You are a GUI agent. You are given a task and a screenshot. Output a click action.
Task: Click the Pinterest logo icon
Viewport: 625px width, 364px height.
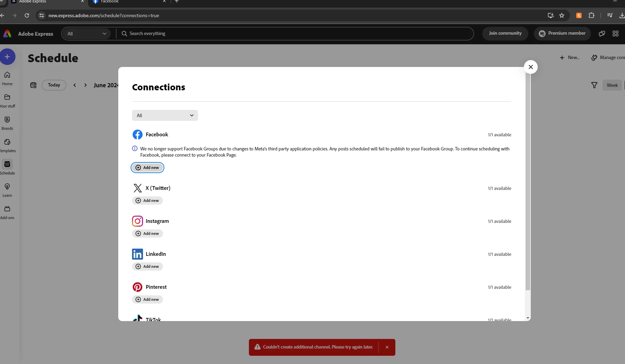[138, 287]
